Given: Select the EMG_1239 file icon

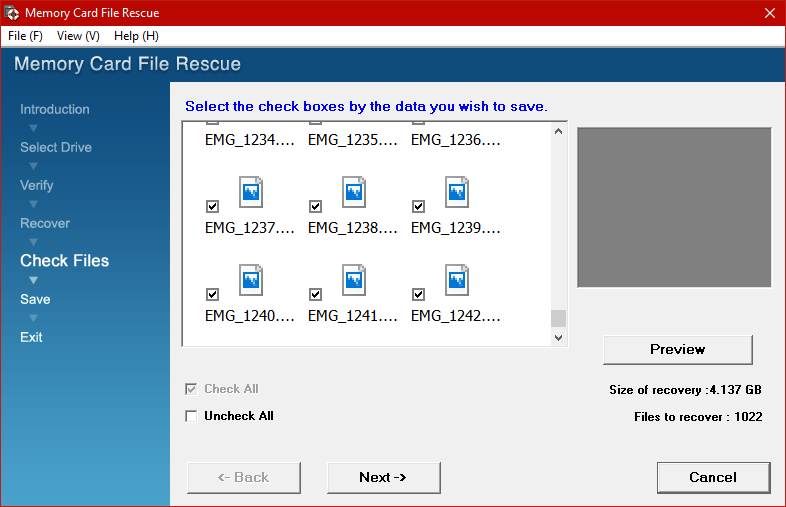Looking at the screenshot, I should point(457,192).
